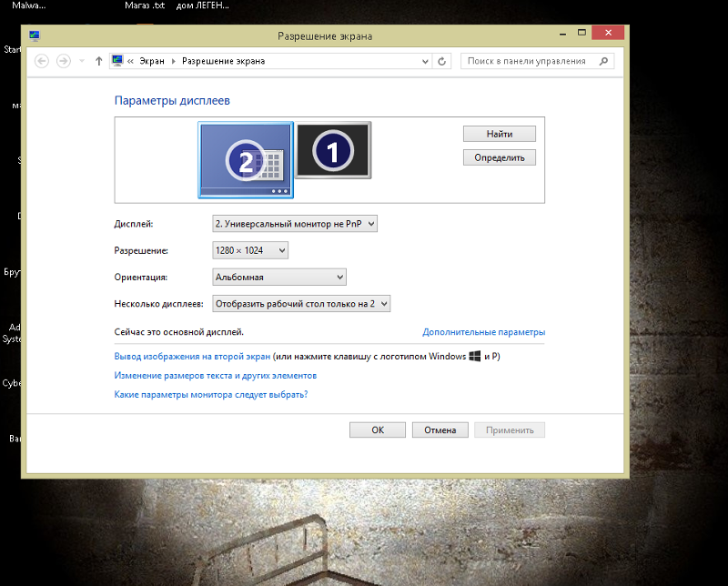Click the Экран breadcrumb in the address bar
This screenshot has height=586, width=728.
coord(152,61)
